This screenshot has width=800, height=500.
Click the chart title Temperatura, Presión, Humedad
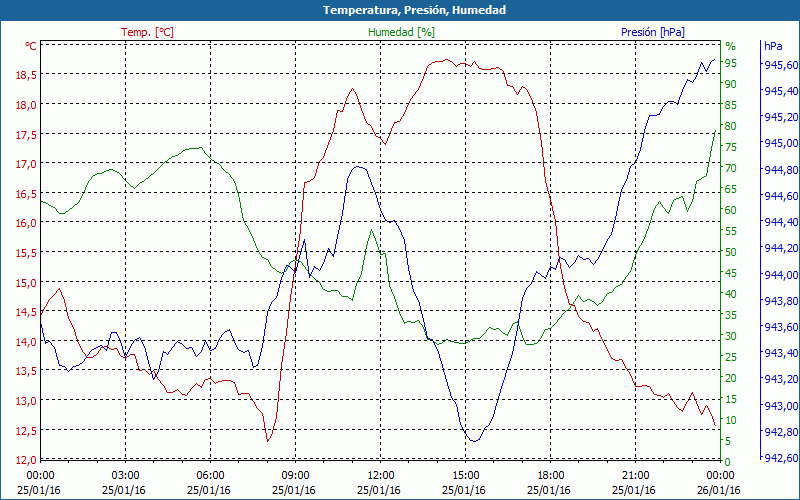click(x=414, y=10)
